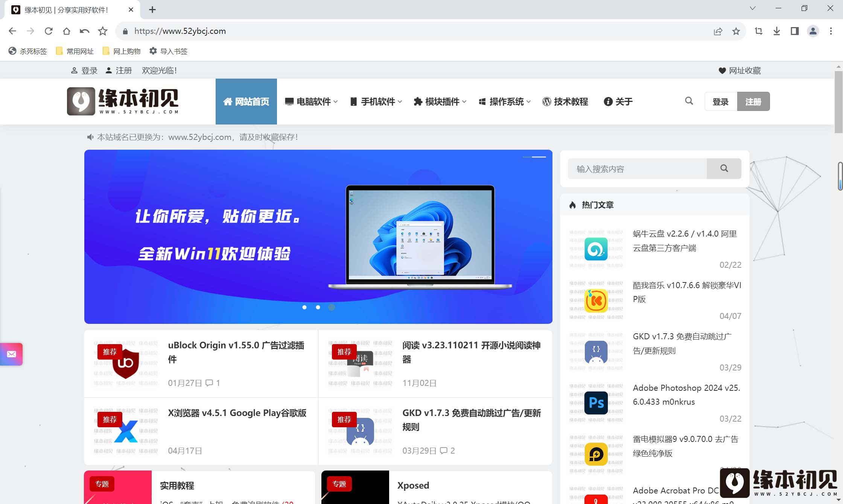
Task: Click the 登录 button in navigation bar
Action: coord(721,102)
